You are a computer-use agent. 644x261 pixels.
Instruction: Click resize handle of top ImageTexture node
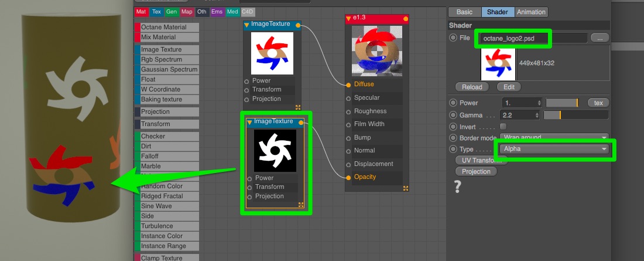click(x=298, y=107)
